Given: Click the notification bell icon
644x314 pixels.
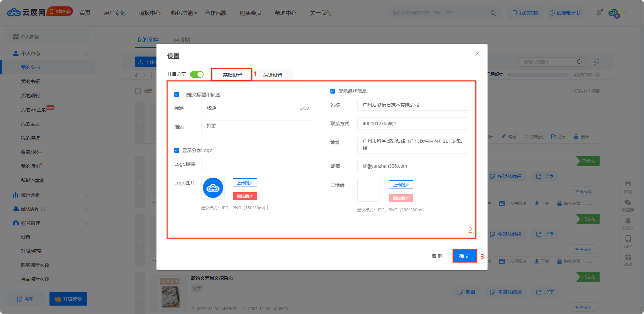Looking at the screenshot, I should click(599, 13).
